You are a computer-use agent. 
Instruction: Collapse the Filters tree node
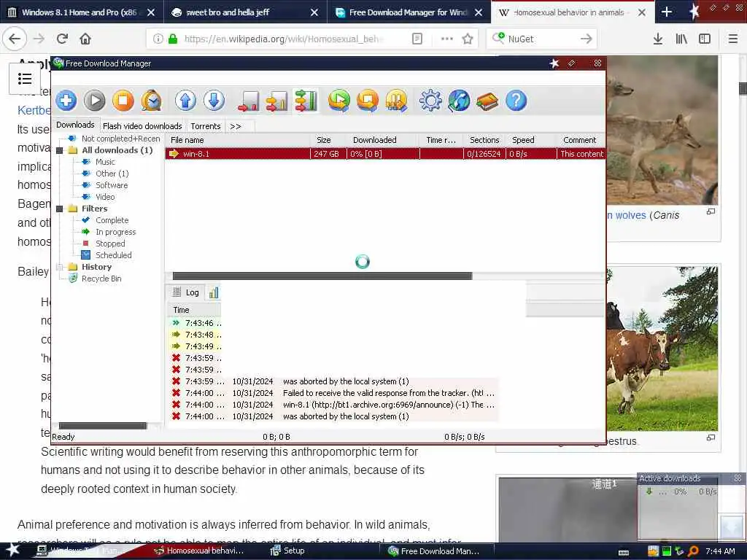pyautogui.click(x=60, y=209)
